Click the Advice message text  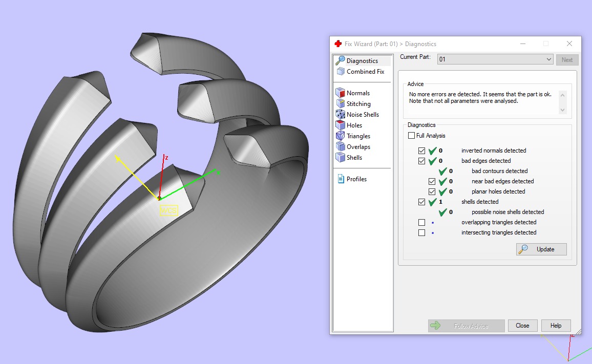tap(480, 97)
